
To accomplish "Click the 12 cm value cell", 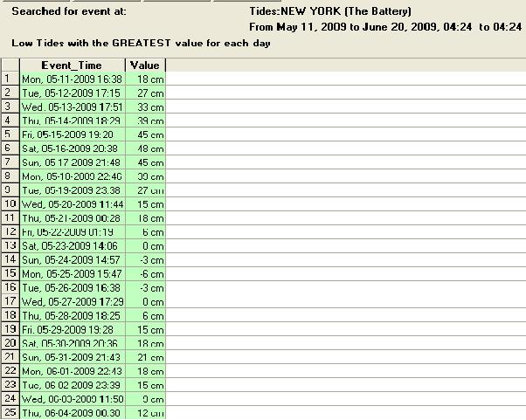I will click(145, 413).
